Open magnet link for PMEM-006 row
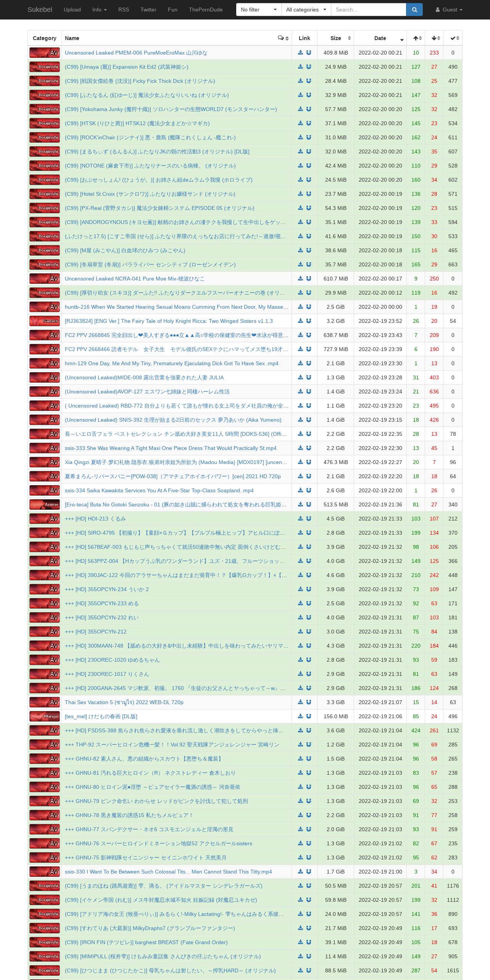The image size is (490, 980). pos(309,53)
